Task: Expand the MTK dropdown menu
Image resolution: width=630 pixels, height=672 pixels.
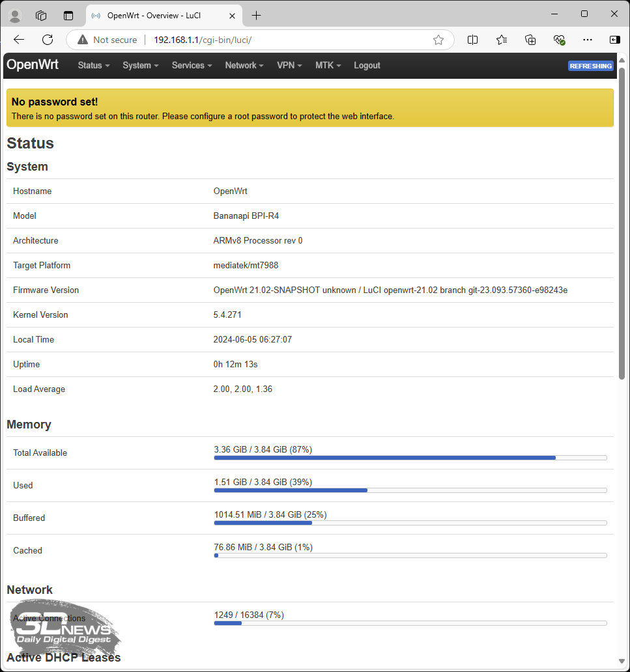Action: coord(328,66)
